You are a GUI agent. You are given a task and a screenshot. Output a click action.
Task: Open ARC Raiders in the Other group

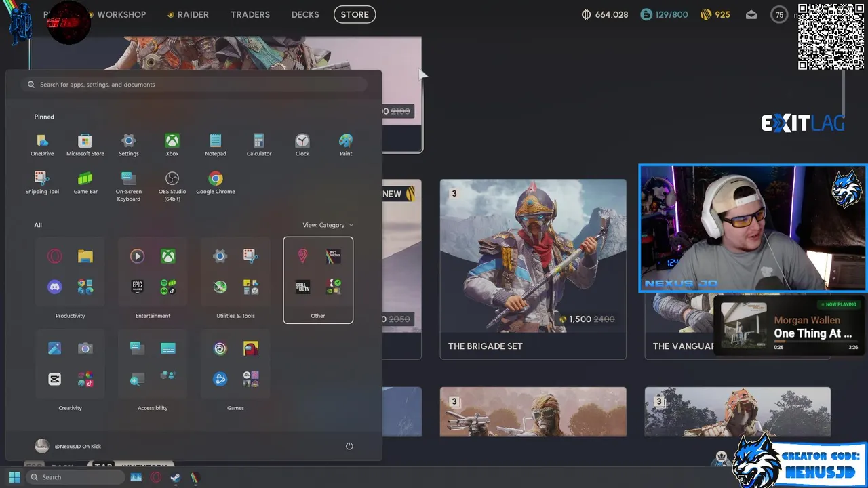(333, 256)
